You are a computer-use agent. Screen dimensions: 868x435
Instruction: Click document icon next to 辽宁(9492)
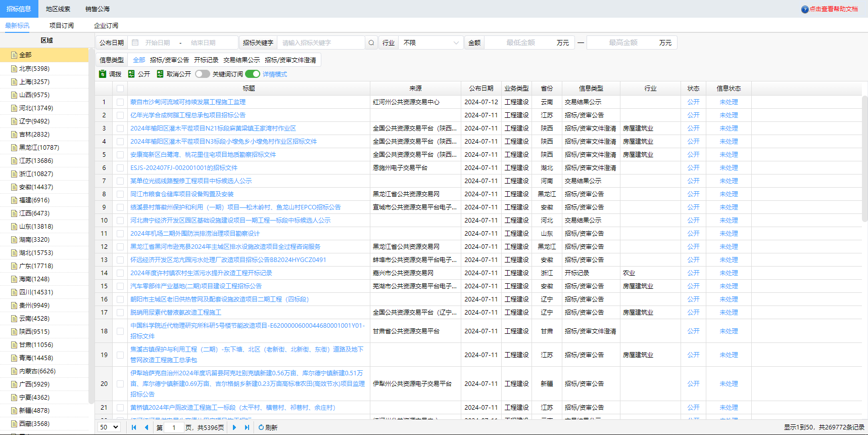point(14,121)
